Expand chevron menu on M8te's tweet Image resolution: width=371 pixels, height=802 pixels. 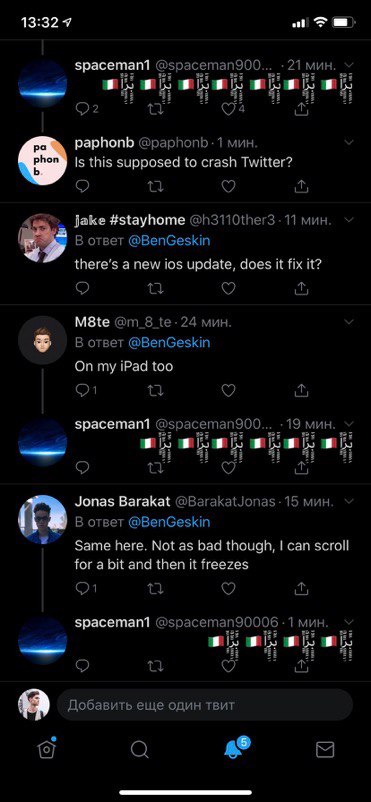coord(349,322)
